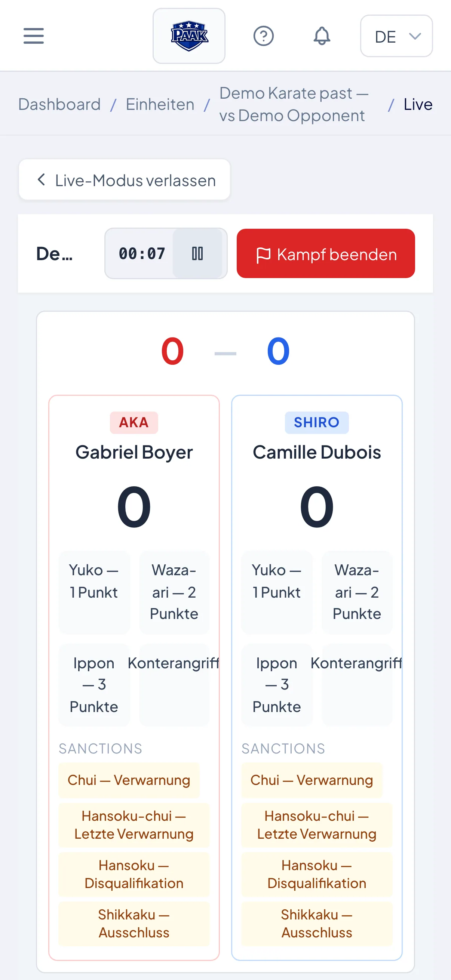This screenshot has width=451, height=980.
Task: Give Ippon 3 Punkte to Gabriel Boyer
Action: [x=94, y=685]
